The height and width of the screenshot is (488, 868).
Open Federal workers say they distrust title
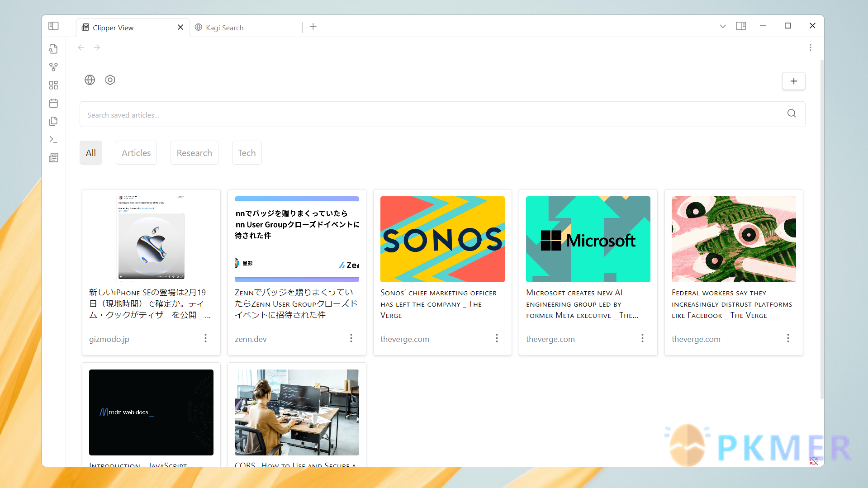[732, 304]
